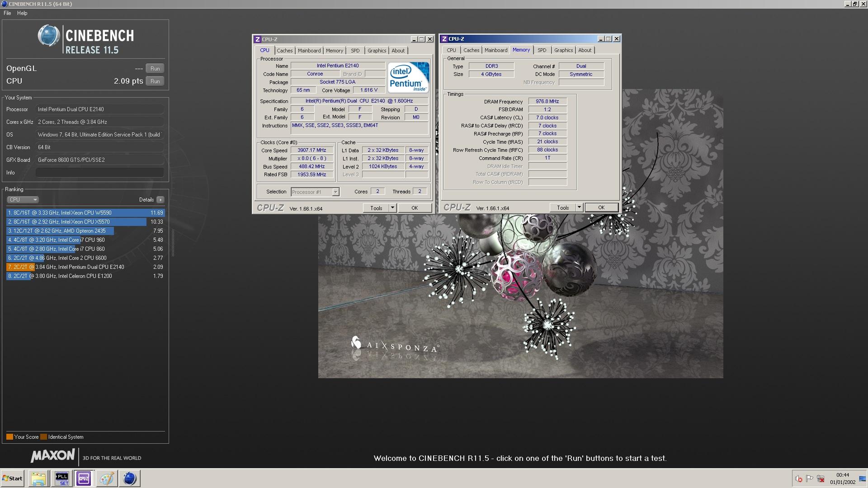The width and height of the screenshot is (868, 488).
Task: Click the Details arrow button in Ranking
Action: (x=160, y=200)
